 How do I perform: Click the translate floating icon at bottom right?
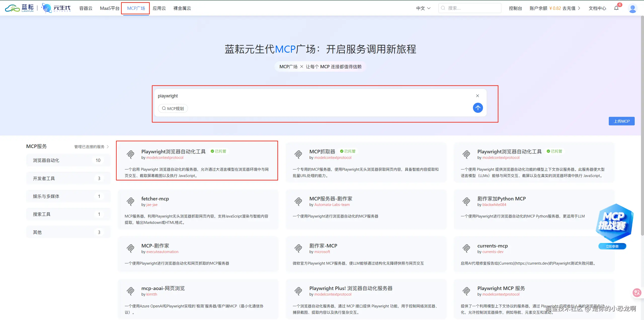pyautogui.click(x=637, y=293)
